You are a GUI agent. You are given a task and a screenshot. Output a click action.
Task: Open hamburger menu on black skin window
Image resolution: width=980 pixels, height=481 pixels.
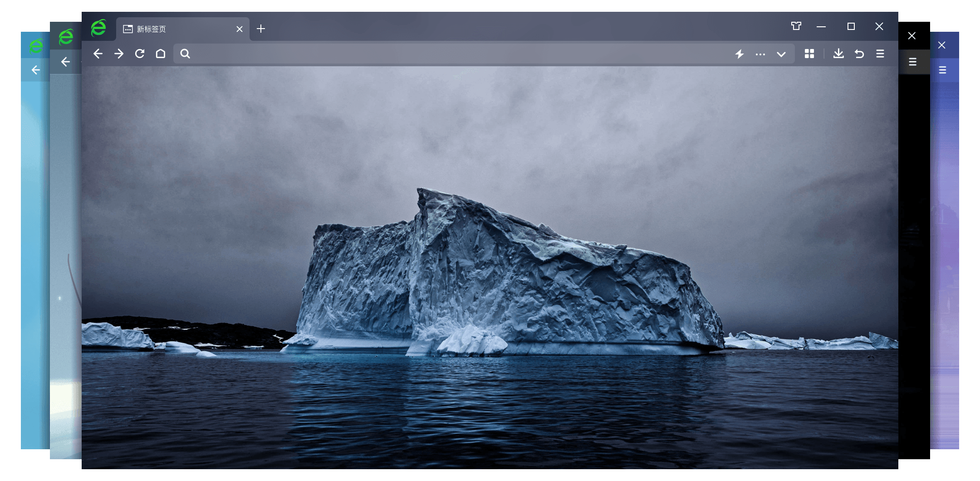click(913, 62)
